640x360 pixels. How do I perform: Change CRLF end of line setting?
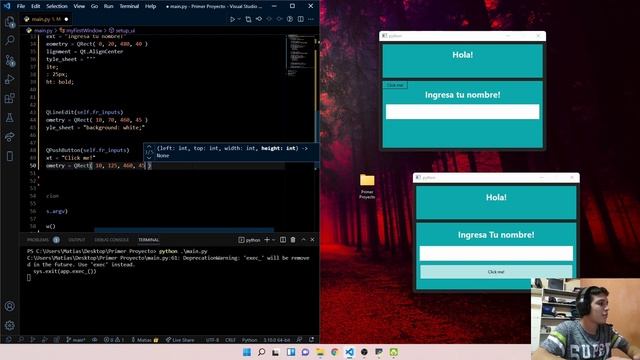coord(230,340)
